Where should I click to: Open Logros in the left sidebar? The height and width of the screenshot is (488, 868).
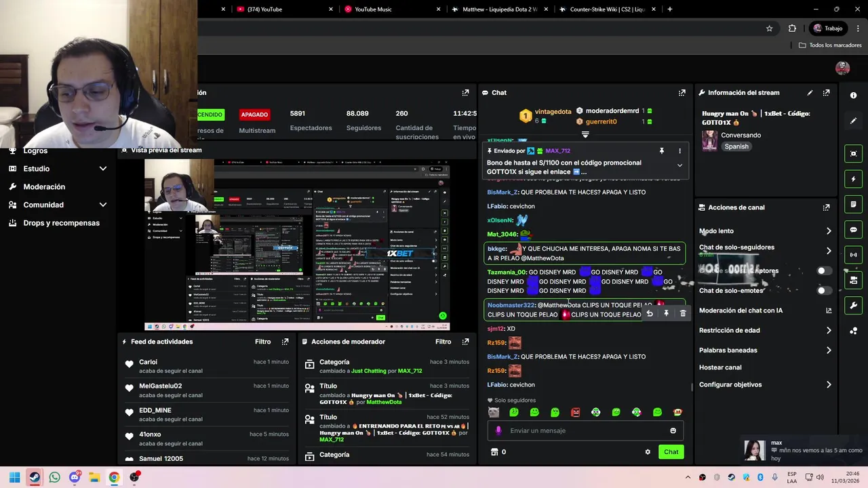35,151
